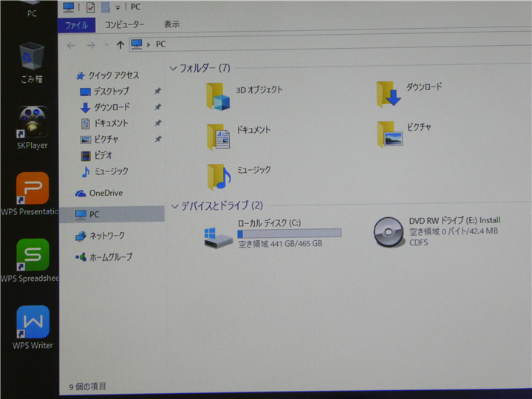Click pin icon beside sidebar ドキュメント
532x399 pixels.
point(158,123)
